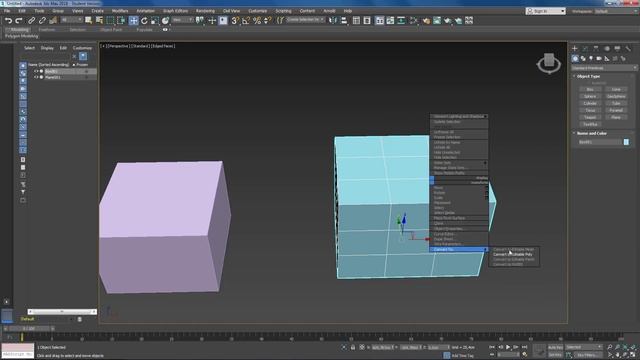640x360 pixels.
Task: Expand the Convert To submenu entry
Action: tap(458, 249)
